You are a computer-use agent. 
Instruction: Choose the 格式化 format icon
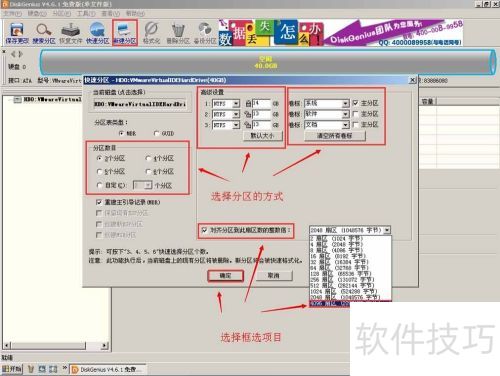(151, 33)
